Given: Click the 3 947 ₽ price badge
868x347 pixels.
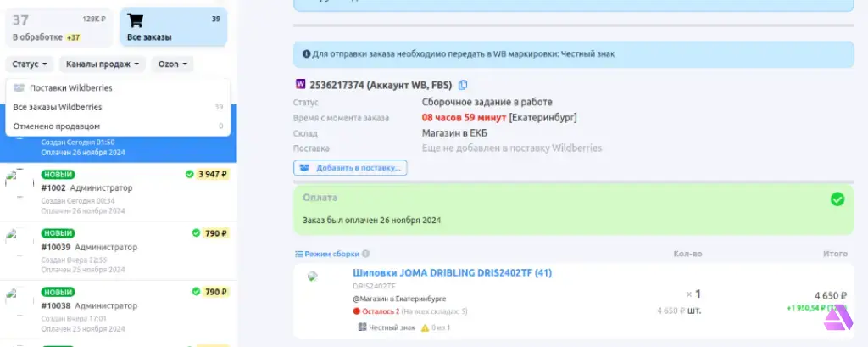Looking at the screenshot, I should tap(213, 174).
